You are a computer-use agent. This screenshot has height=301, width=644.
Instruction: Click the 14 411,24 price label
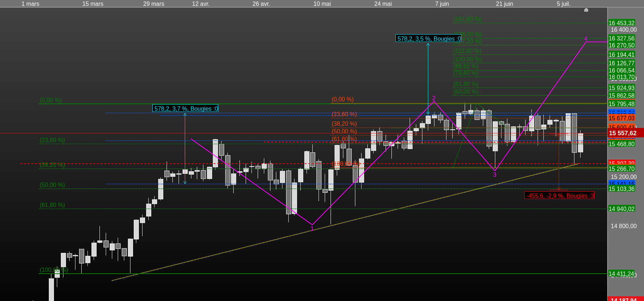pyautogui.click(x=622, y=274)
